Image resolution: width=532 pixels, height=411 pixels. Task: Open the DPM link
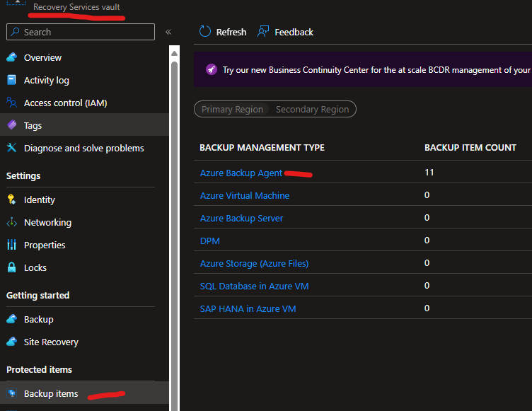tap(209, 241)
